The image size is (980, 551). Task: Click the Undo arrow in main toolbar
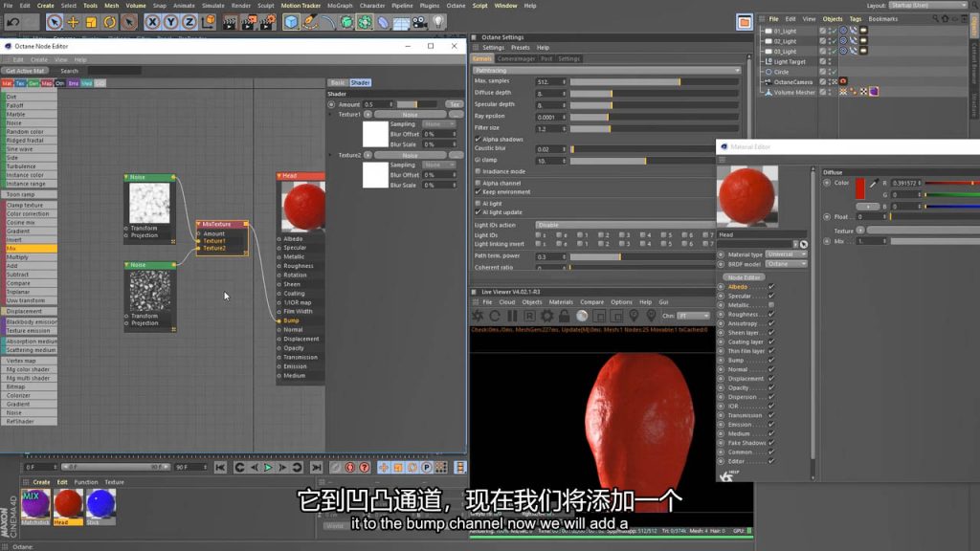[12, 22]
